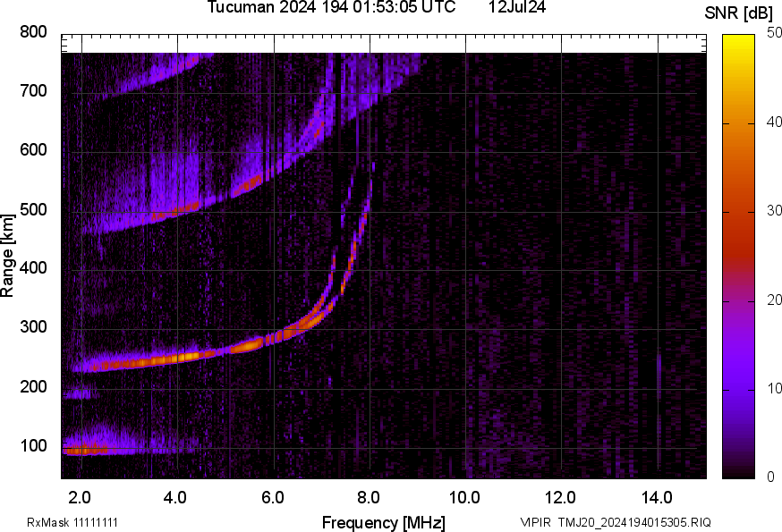Click the range tick label '300'
This screenshot has width=782, height=532.
(x=33, y=327)
